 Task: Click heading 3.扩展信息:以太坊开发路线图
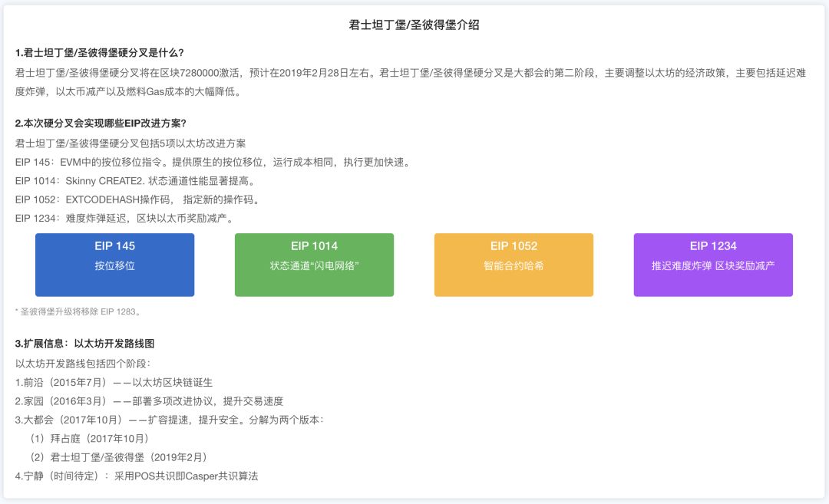coord(84,344)
